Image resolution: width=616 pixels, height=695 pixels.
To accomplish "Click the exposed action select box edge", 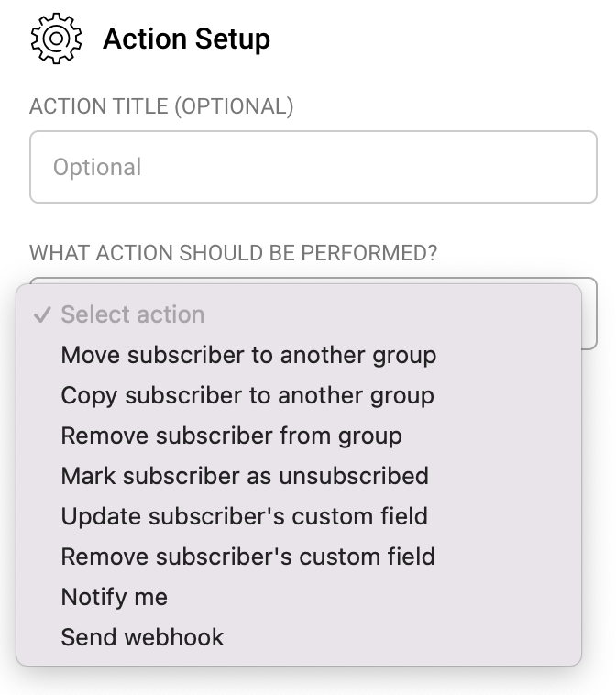I will pyautogui.click(x=589, y=315).
